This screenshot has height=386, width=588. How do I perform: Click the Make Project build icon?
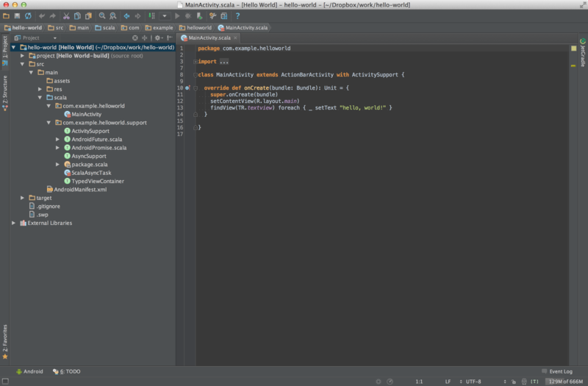point(151,15)
